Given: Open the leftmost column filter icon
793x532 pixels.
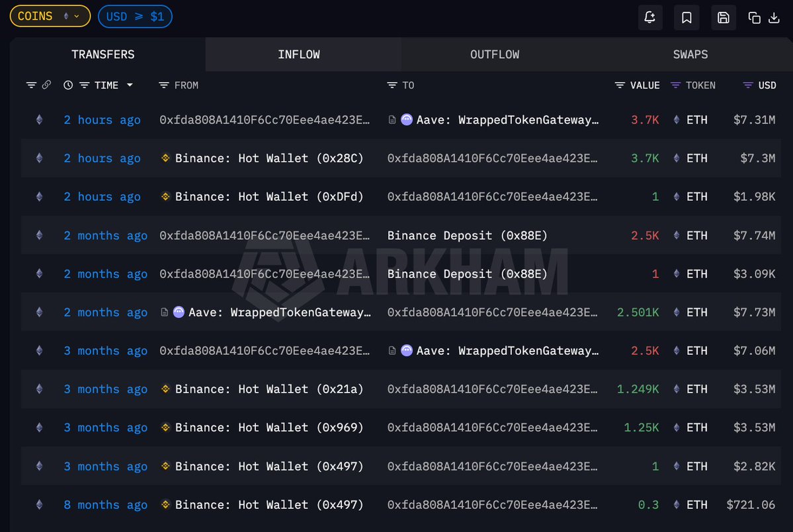Looking at the screenshot, I should pos(31,85).
